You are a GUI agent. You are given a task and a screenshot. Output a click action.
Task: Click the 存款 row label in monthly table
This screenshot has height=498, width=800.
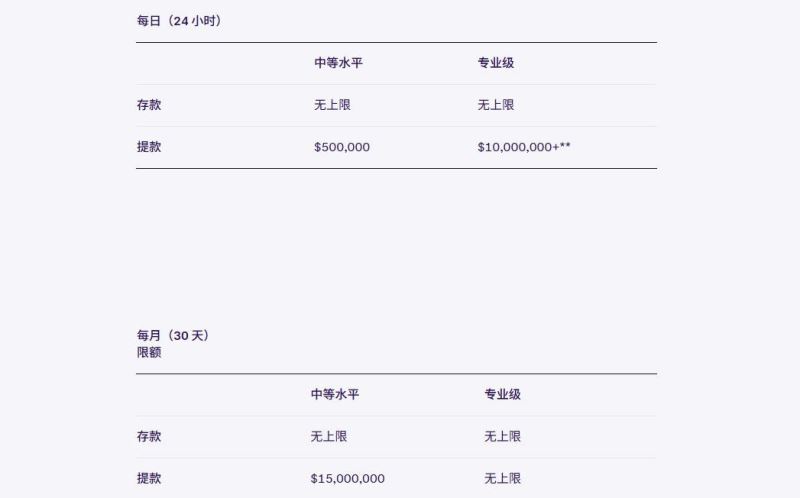tap(149, 437)
